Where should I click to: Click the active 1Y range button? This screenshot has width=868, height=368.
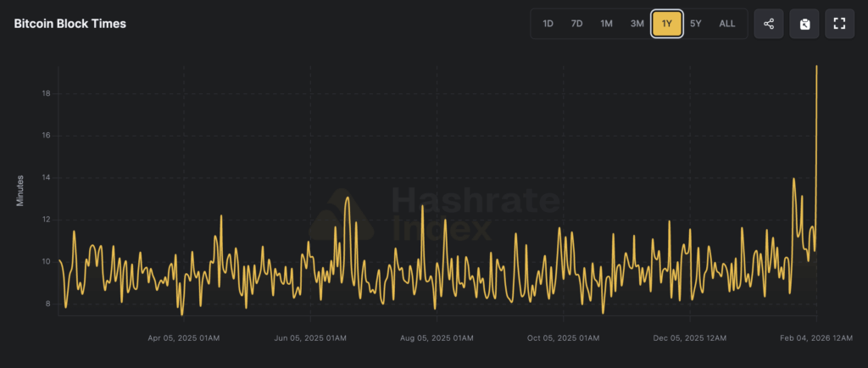click(x=667, y=24)
